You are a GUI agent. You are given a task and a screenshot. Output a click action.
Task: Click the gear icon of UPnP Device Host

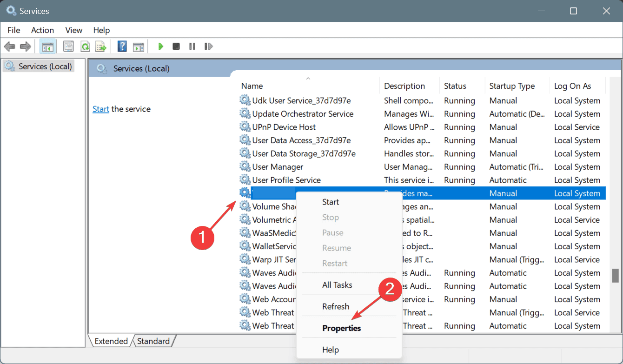pyautogui.click(x=245, y=127)
